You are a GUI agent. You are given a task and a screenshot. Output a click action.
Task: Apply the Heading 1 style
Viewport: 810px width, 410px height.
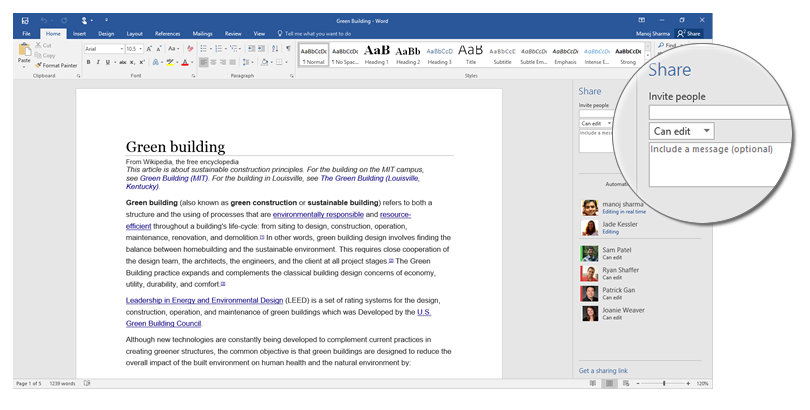coord(377,55)
